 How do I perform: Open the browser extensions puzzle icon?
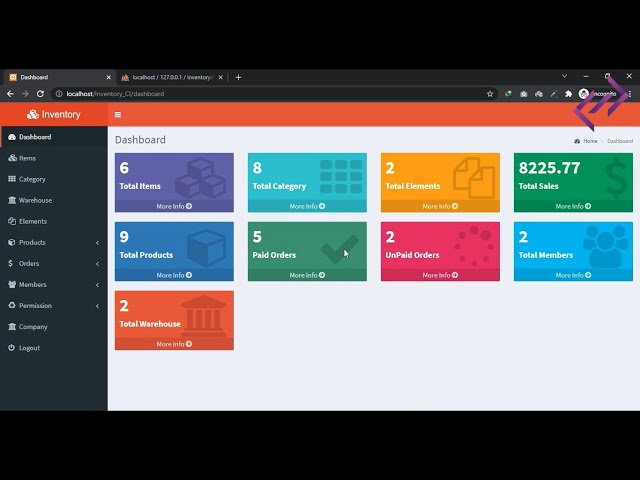tap(569, 94)
